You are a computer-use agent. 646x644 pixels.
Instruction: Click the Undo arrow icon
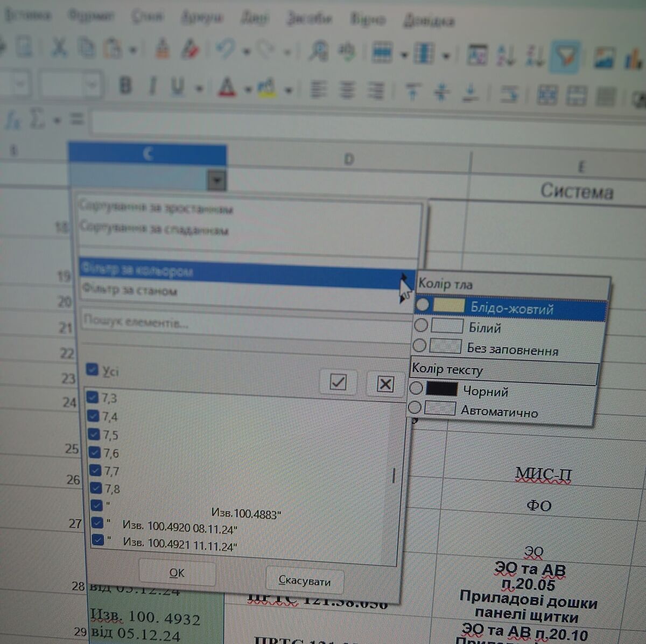(x=226, y=51)
